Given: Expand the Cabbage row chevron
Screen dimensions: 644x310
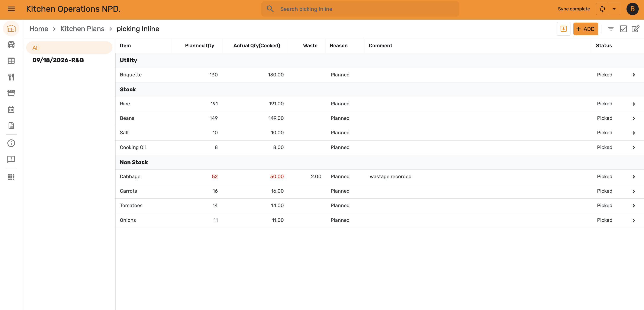Looking at the screenshot, I should pyautogui.click(x=634, y=177).
